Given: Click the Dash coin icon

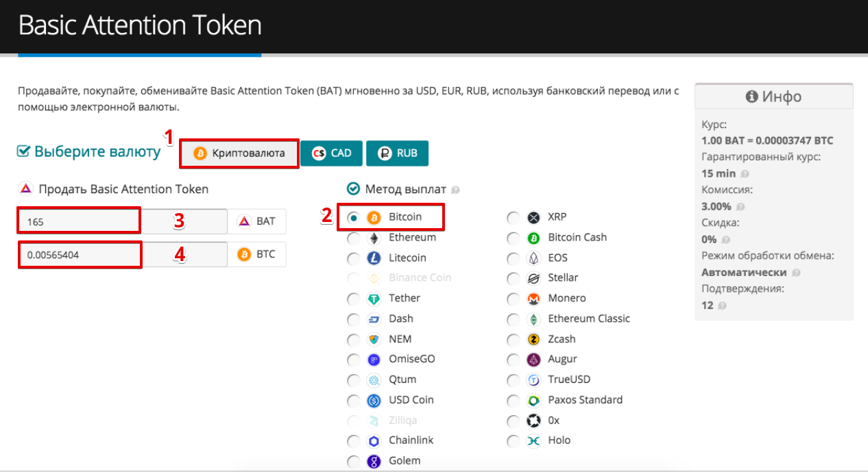Looking at the screenshot, I should (x=374, y=319).
